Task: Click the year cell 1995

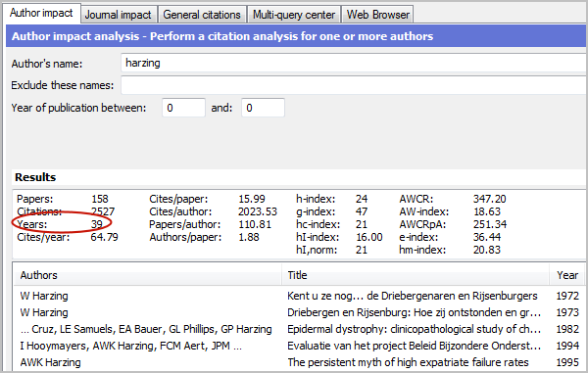Action: [x=567, y=362]
